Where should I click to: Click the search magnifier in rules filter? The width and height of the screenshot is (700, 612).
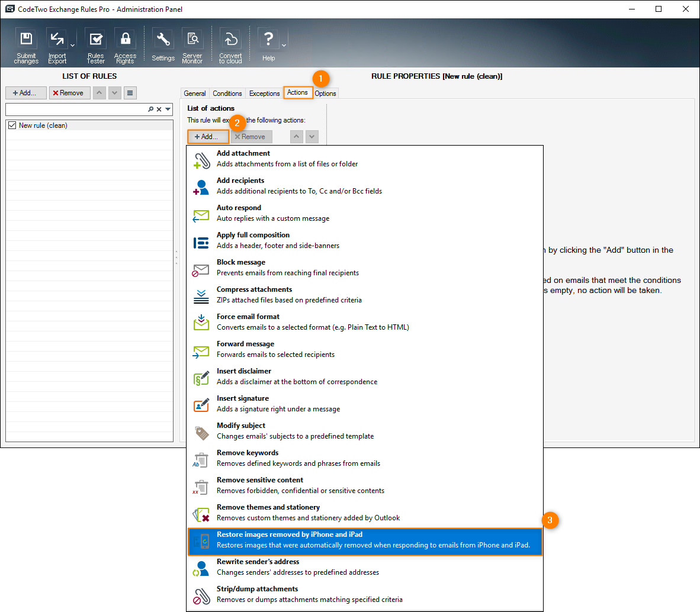(151, 109)
